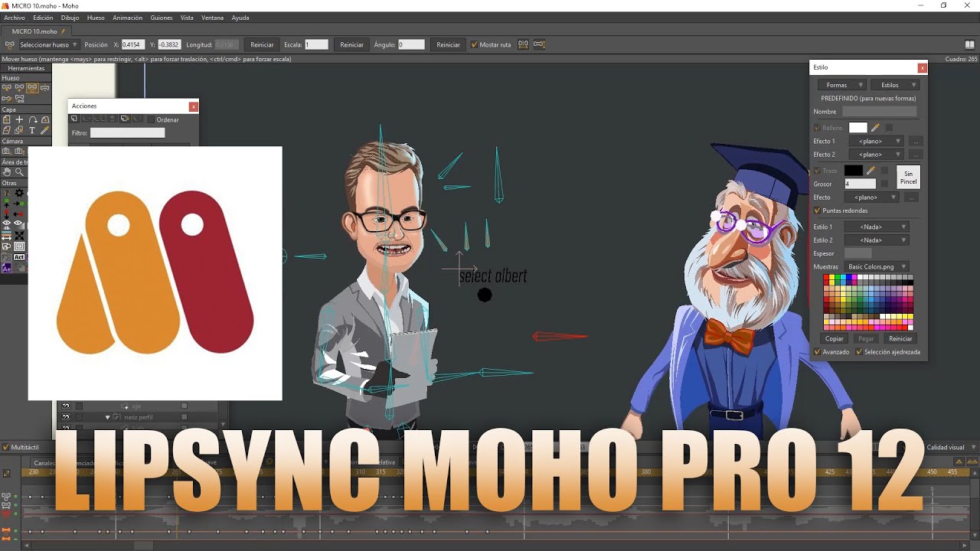Open the Muestras Basic Colors.png dropdown
This screenshot has width=980, height=551.
click(877, 266)
